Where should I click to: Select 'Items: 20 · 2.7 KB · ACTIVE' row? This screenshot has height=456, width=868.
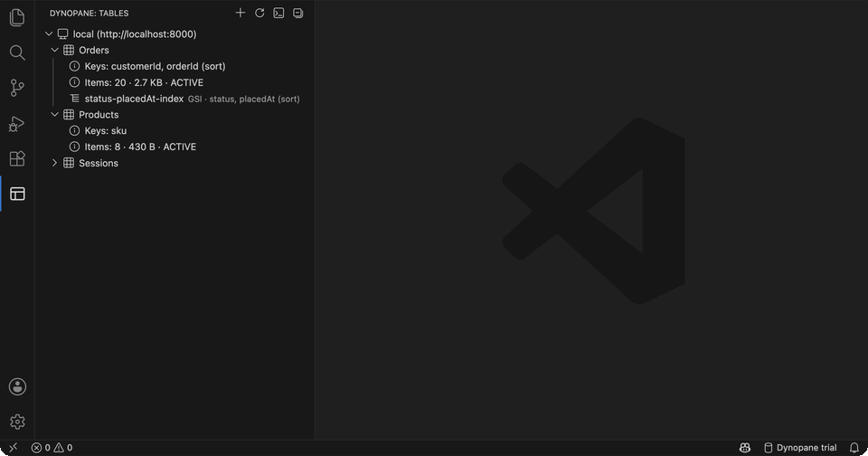pos(175,82)
